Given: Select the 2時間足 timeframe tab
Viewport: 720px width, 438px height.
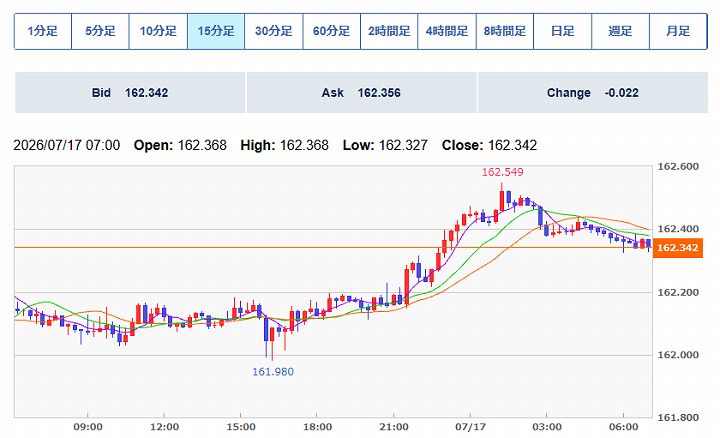Looking at the screenshot, I should tap(389, 31).
